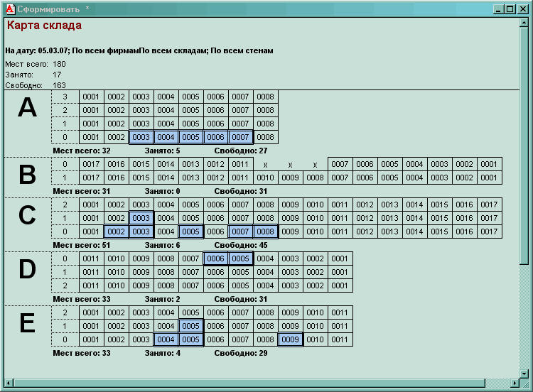Screen dimensions: 533x392
Task: Click the wall letter B label
Action: pyautogui.click(x=27, y=175)
